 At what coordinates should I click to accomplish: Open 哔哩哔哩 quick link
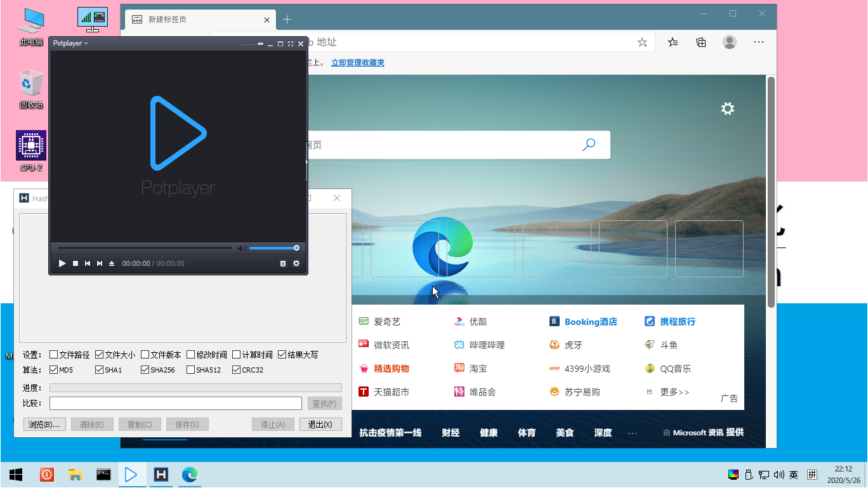(479, 345)
